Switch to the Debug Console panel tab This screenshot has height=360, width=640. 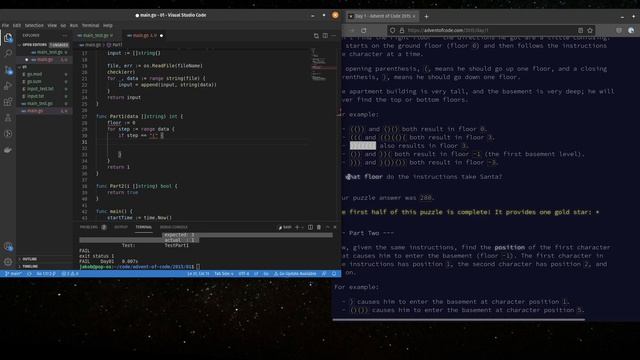point(173,227)
